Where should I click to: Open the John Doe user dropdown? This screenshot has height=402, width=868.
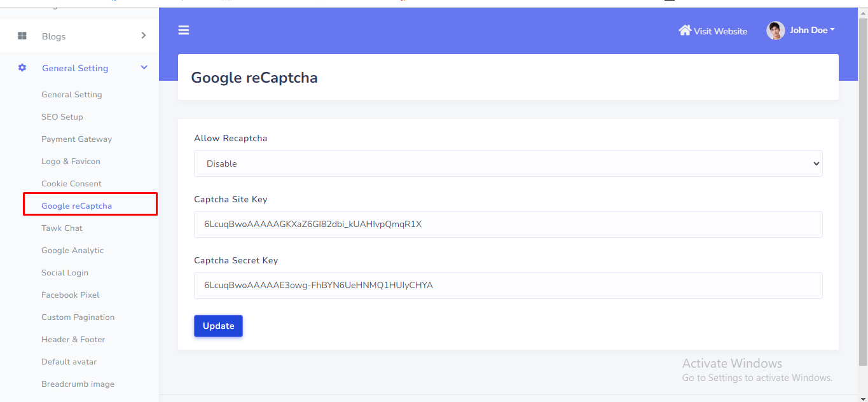point(811,30)
